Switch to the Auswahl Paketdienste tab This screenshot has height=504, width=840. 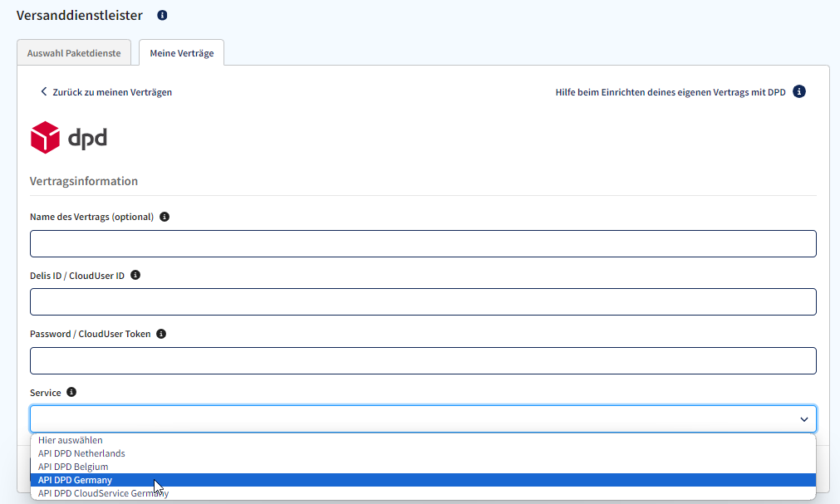point(74,51)
